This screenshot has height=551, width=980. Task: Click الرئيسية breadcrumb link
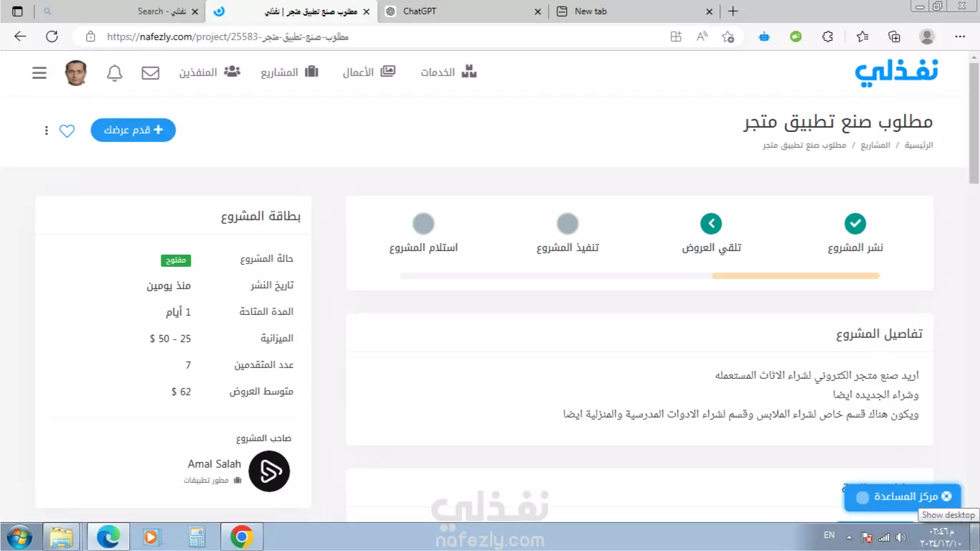pos(919,145)
